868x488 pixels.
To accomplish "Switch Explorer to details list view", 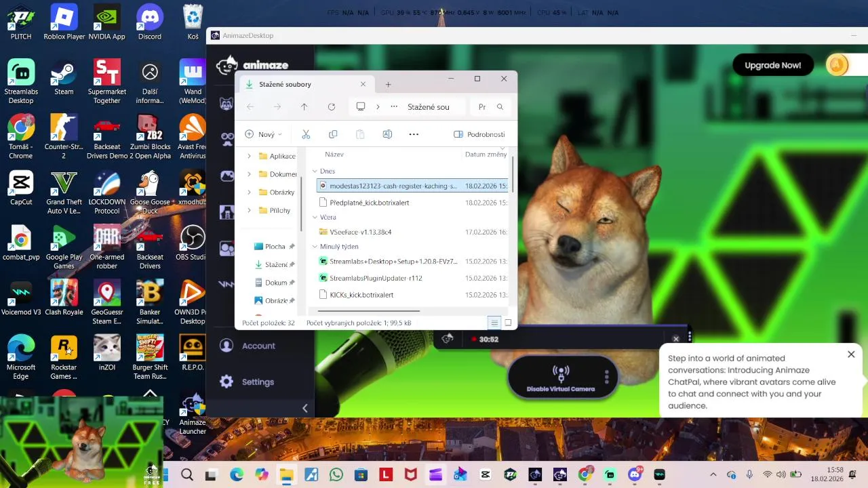I will coord(494,323).
